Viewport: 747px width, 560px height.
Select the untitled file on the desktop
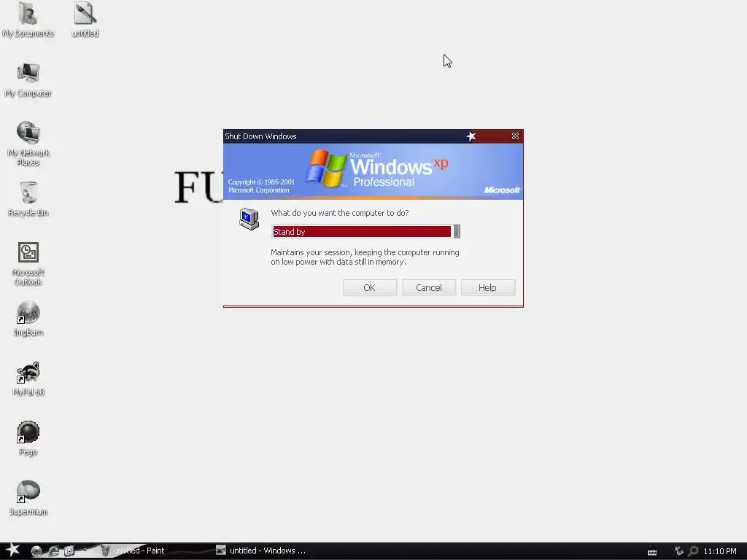pyautogui.click(x=85, y=19)
